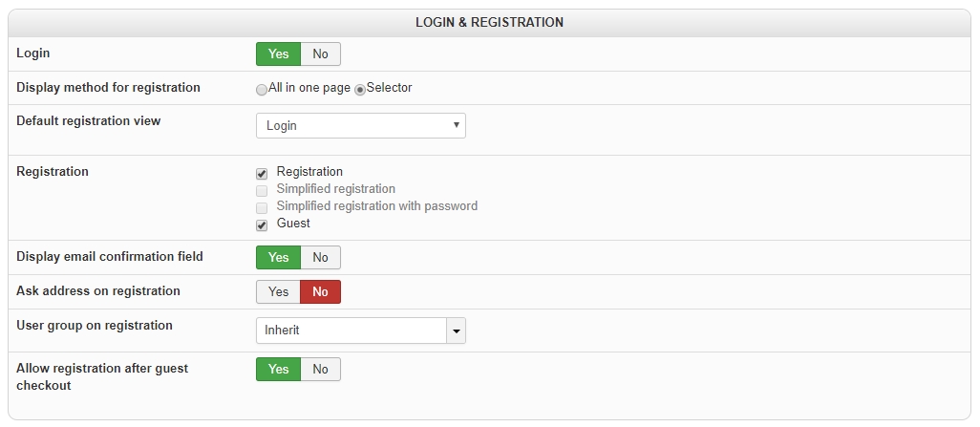Click the arrow button beside Inherit
Image resolution: width=980 pixels, height=427 pixels.
coord(457,331)
